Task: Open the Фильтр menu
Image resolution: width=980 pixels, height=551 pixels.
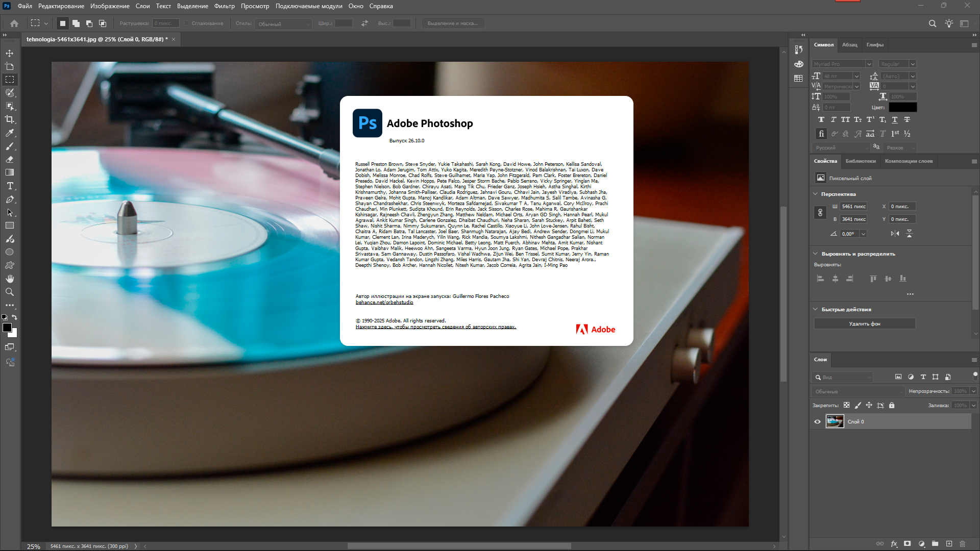Action: coord(224,6)
